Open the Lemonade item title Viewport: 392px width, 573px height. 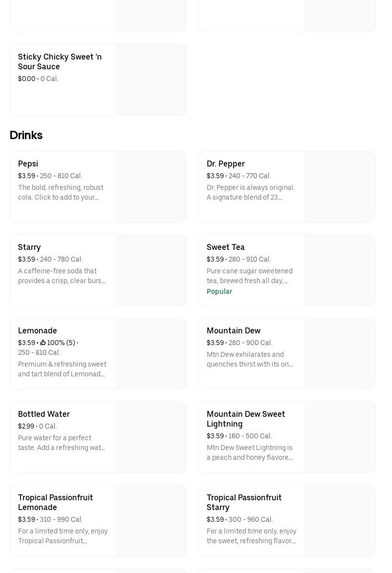point(38,331)
